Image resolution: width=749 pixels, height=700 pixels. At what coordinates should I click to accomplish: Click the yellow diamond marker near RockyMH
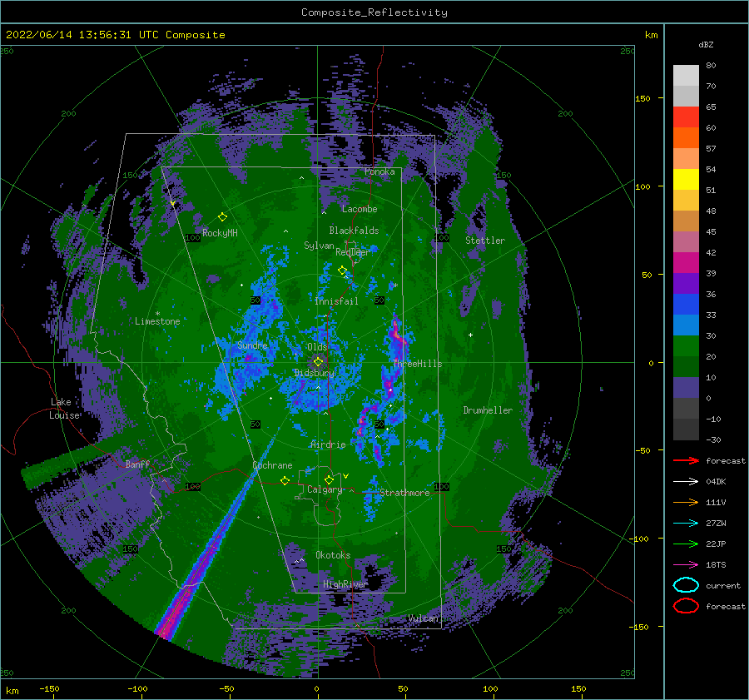[222, 217]
